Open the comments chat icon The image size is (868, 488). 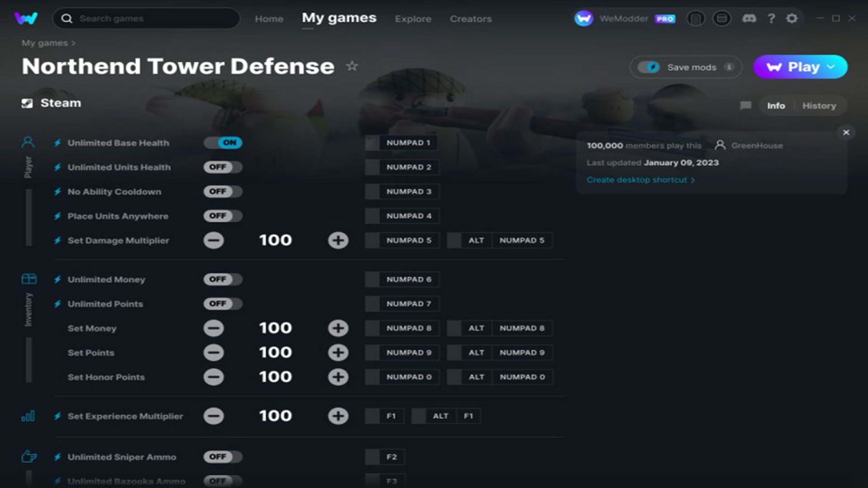(x=745, y=106)
